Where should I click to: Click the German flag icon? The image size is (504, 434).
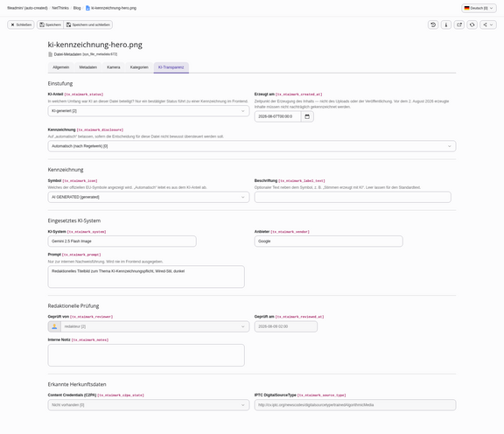click(x=466, y=8)
